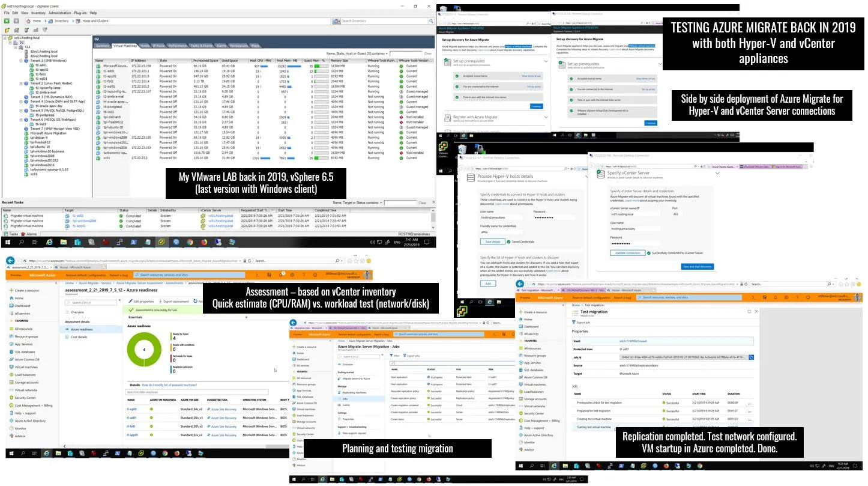Collapse Tenant 6 (MSSQL IIS WebApps) tree node
This screenshot has width=868, height=486.
22,119
